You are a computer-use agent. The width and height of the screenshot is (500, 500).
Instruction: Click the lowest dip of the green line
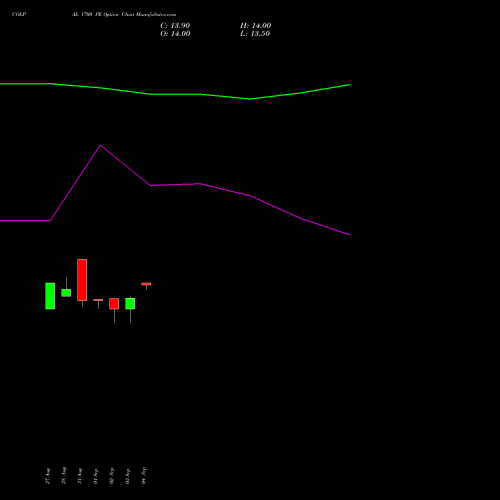[250, 99]
